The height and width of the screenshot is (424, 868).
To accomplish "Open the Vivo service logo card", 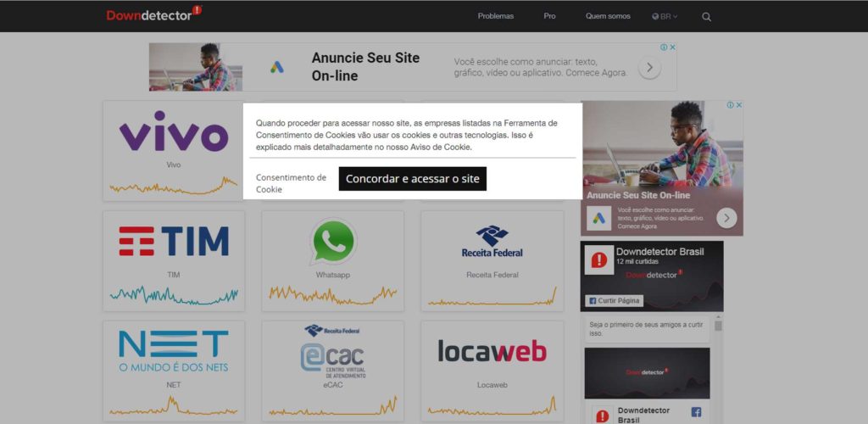I will coord(173,151).
